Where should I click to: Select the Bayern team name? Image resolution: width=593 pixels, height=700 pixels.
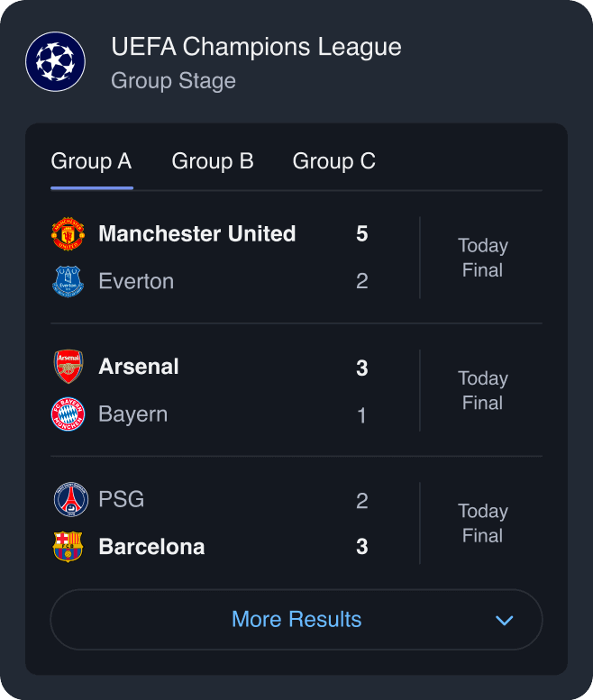coord(132,414)
